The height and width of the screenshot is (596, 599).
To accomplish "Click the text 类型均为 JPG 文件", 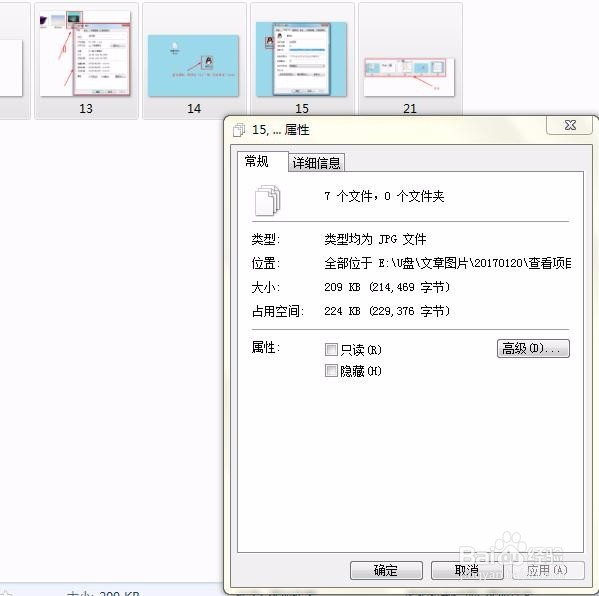I will click(x=375, y=240).
